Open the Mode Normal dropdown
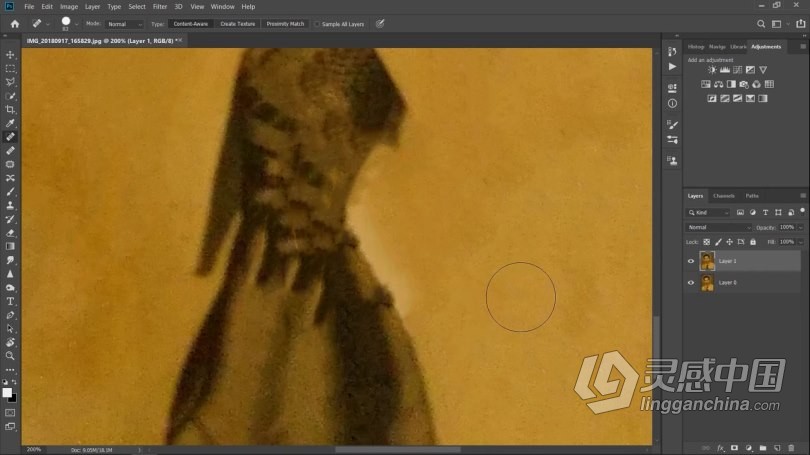810x455 pixels. (x=124, y=24)
